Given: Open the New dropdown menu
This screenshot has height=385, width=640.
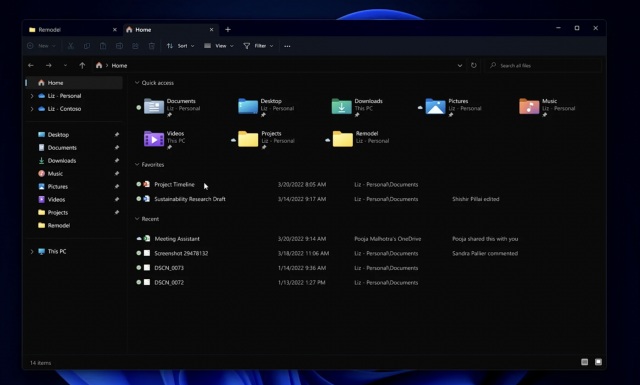Looking at the screenshot, I should point(41,46).
